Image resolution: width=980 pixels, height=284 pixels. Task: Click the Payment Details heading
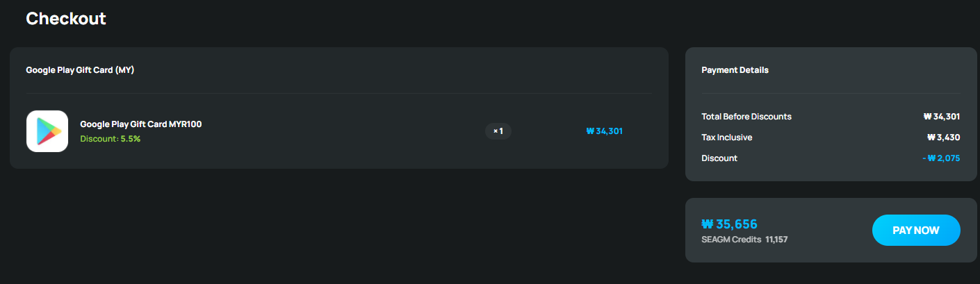[x=735, y=70]
